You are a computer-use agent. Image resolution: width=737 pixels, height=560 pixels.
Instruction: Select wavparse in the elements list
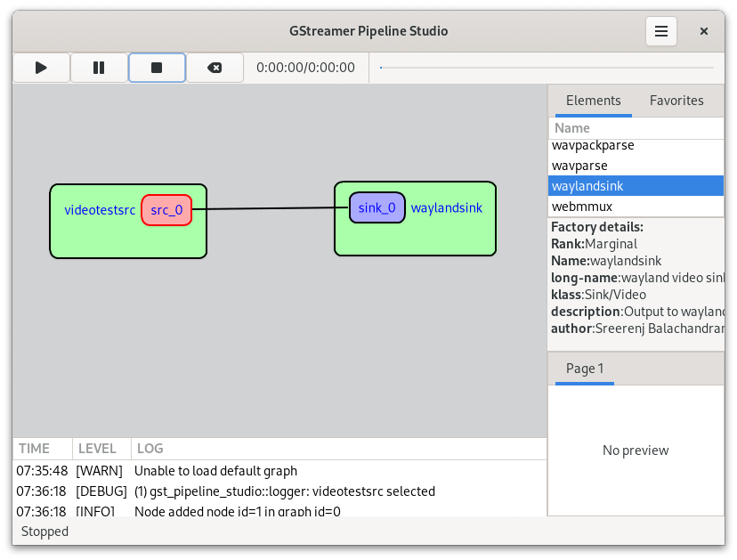pyautogui.click(x=636, y=166)
